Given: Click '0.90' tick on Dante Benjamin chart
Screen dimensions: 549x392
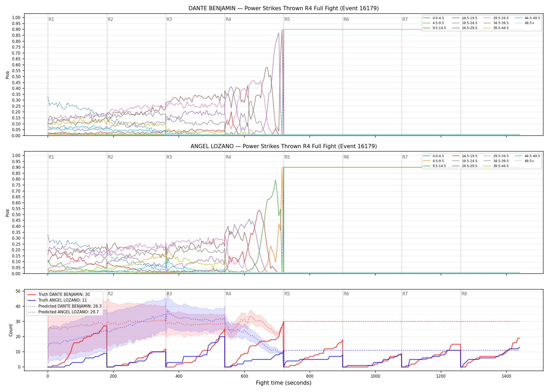Looking at the screenshot, I should 16,30.
